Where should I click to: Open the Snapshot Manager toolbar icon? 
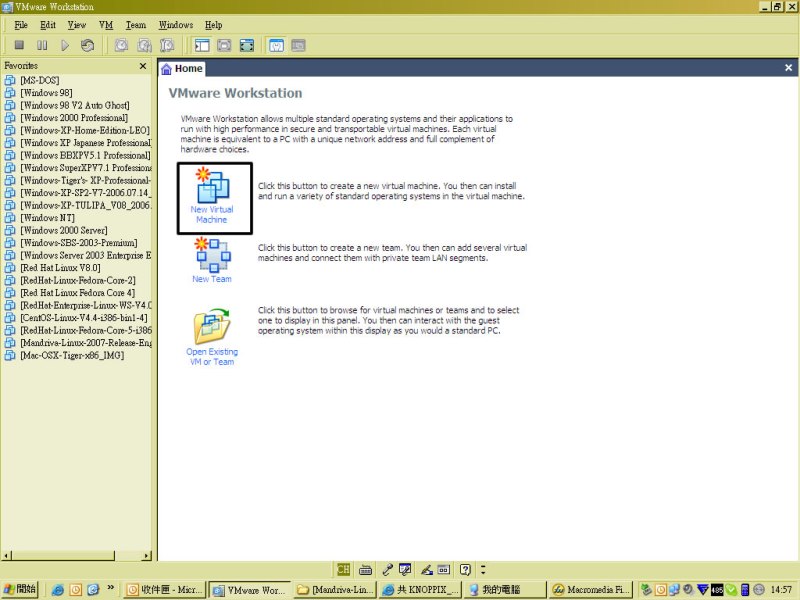(x=167, y=45)
